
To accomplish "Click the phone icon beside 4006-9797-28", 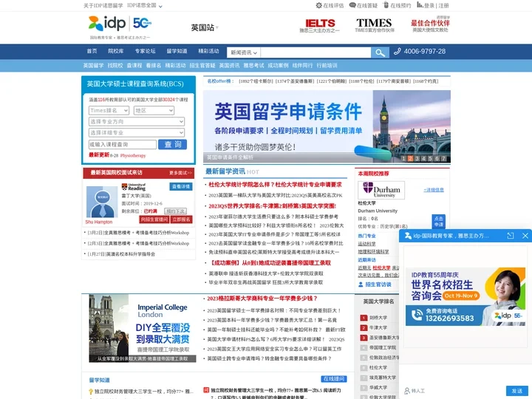I will (x=397, y=52).
